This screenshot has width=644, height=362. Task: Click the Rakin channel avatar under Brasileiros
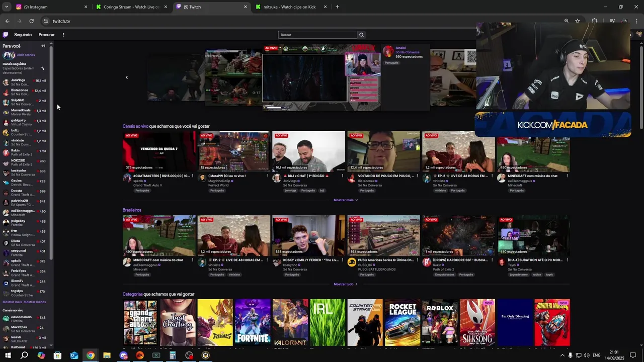[427, 262]
